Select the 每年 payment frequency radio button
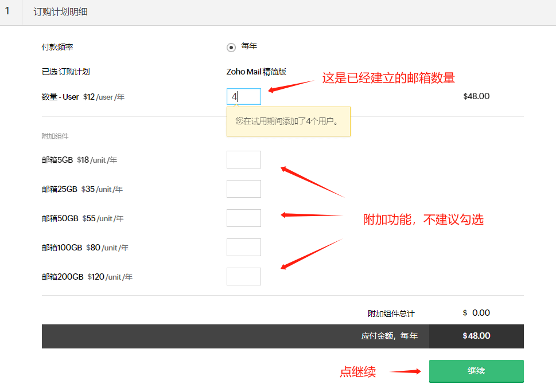The height and width of the screenshot is (392, 556). point(231,47)
